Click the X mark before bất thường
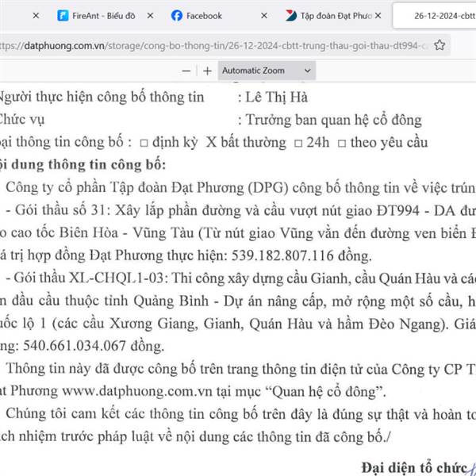Screen dimensions: 476x476 pyautogui.click(x=211, y=142)
